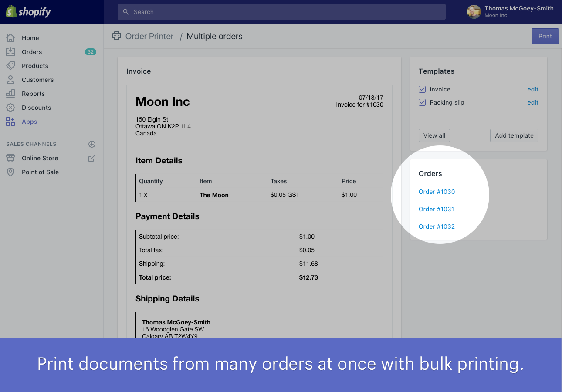Viewport: 562px width, 392px height.
Task: Edit the Packing slip template
Action: [533, 102]
